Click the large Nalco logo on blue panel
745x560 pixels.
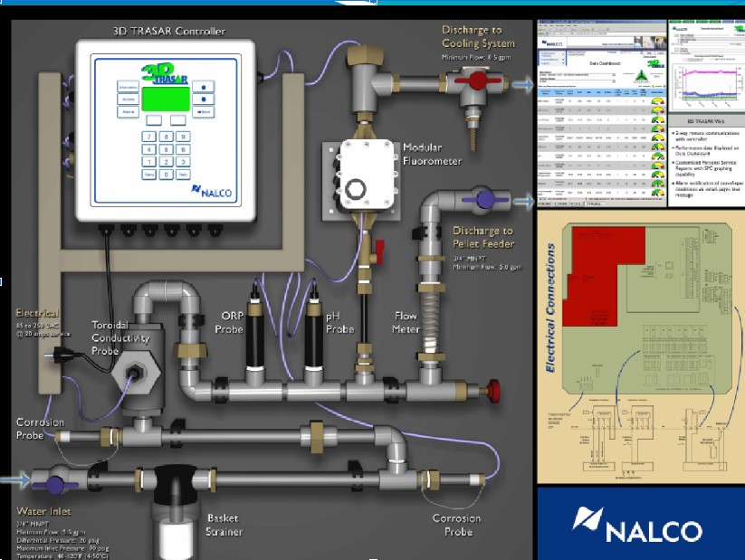click(x=637, y=526)
